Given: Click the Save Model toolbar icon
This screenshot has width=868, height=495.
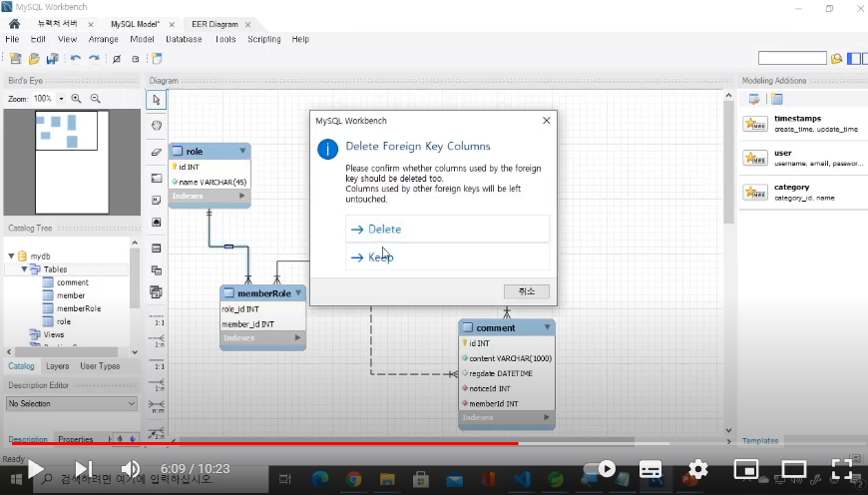Looking at the screenshot, I should (x=53, y=59).
